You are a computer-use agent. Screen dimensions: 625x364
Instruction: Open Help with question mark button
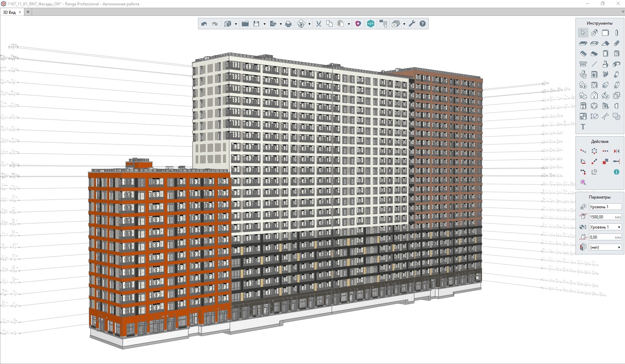click(x=423, y=24)
